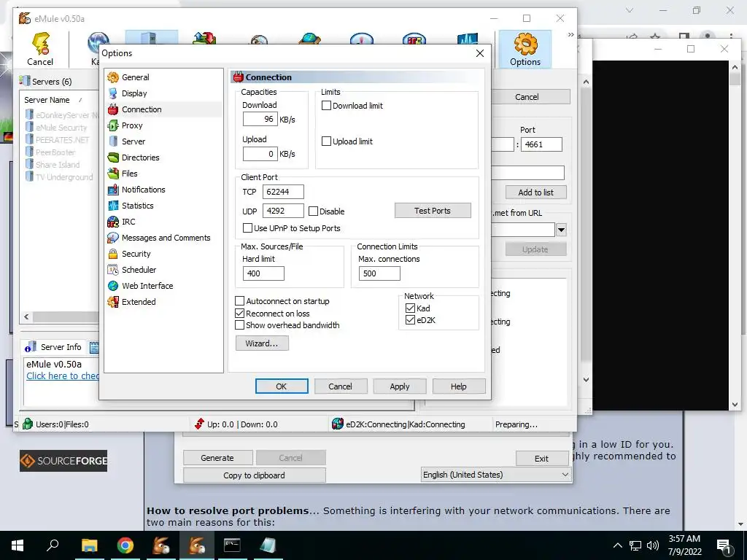Open General options category
The image size is (747, 560).
(135, 77)
